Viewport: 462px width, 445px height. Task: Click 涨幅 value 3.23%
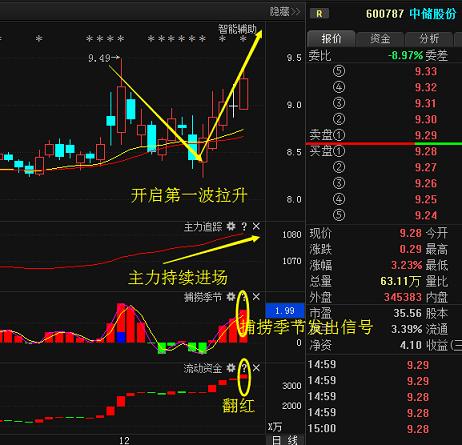(x=407, y=265)
